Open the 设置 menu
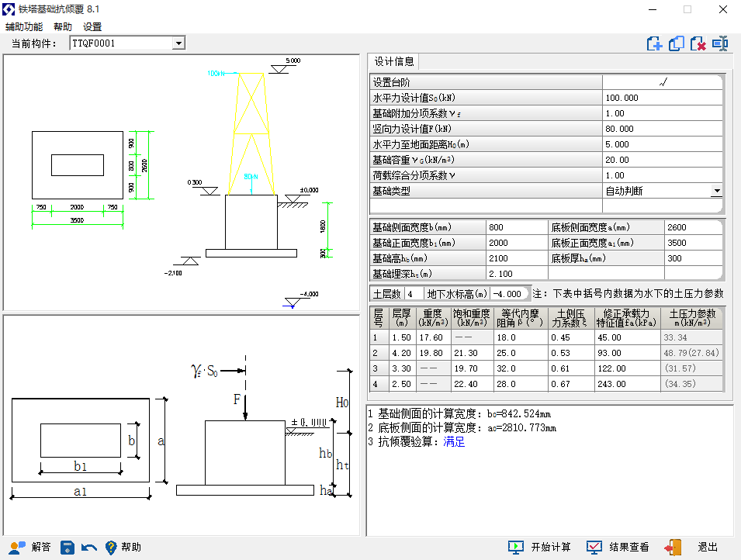 tap(92, 27)
